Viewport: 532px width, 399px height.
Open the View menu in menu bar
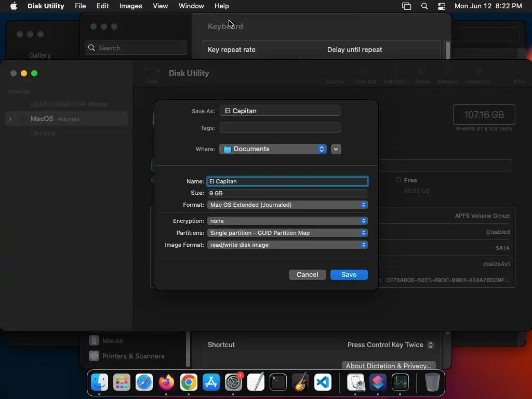tap(160, 6)
